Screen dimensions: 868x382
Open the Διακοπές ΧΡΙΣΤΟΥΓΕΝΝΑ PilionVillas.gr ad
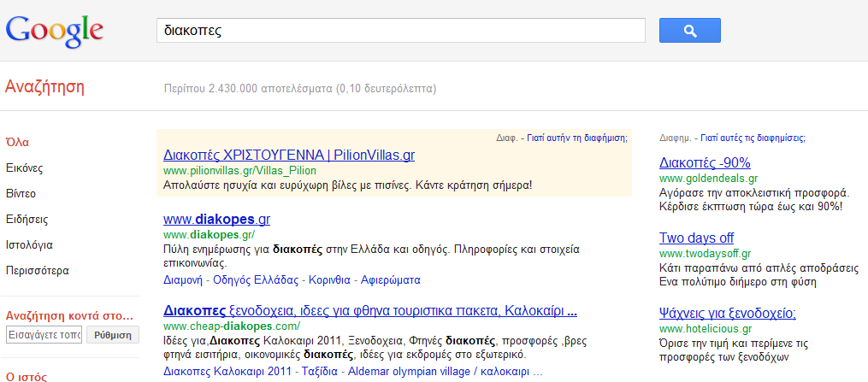point(289,156)
